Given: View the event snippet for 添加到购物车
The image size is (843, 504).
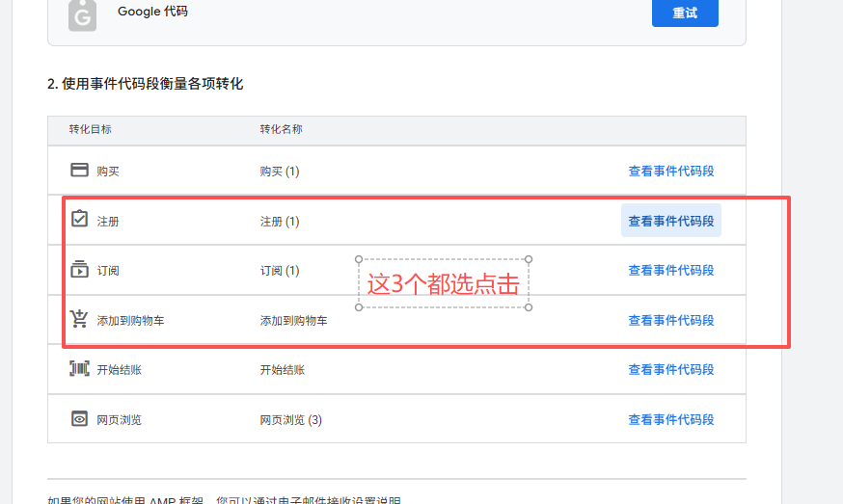Looking at the screenshot, I should coord(671,320).
